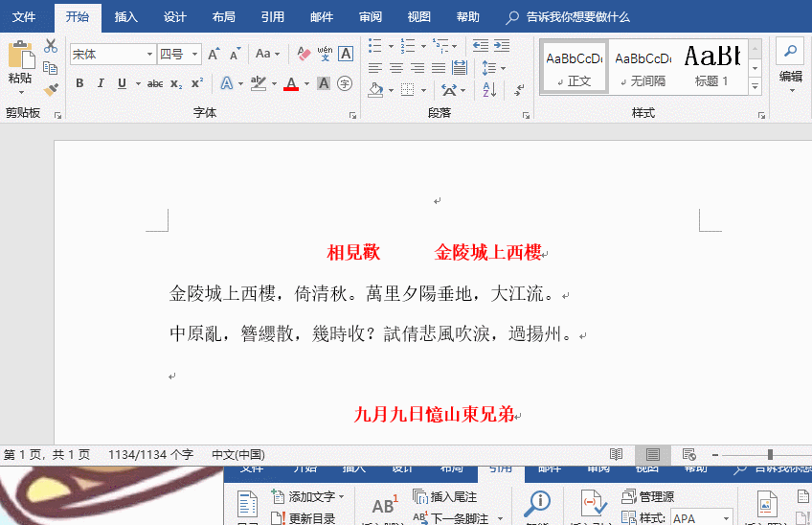This screenshot has height=525, width=812.
Task: Click the word count 1134/1134 个字
Action: 150,455
